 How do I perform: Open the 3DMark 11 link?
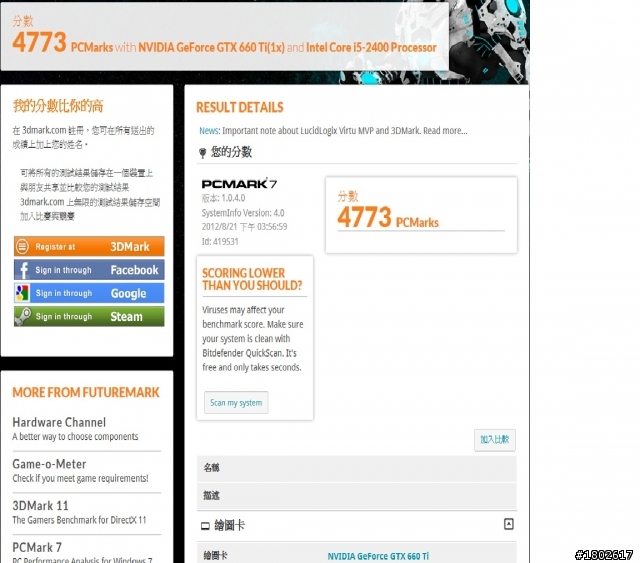point(40,505)
